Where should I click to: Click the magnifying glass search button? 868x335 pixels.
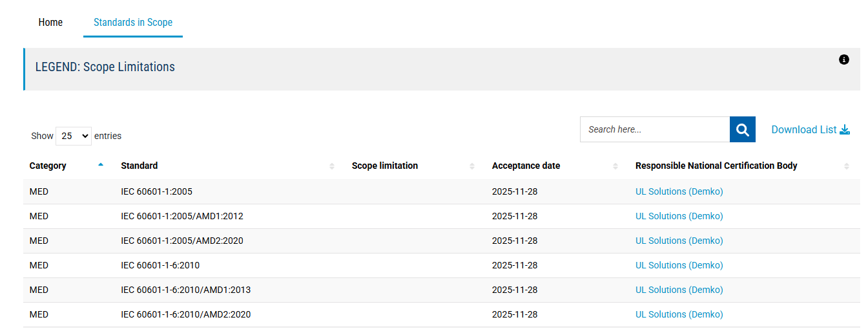742,129
